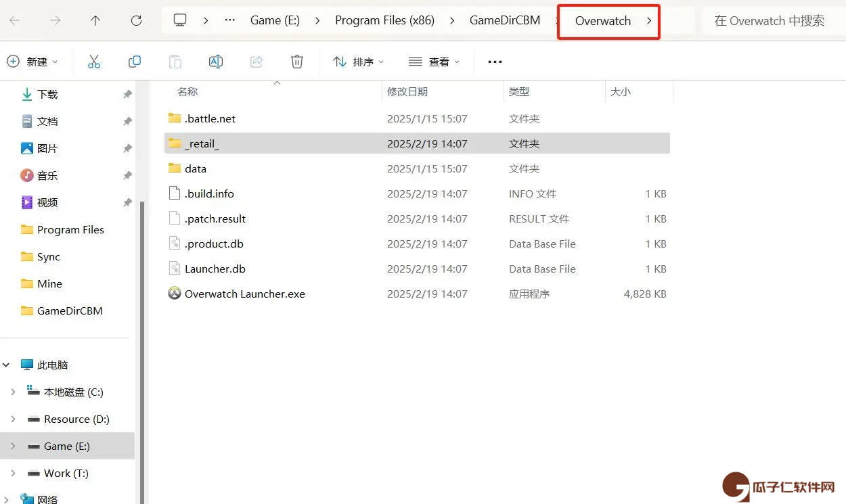This screenshot has height=504, width=846.
Task: Unpin 音乐 using its pin icon
Action: [x=127, y=176]
